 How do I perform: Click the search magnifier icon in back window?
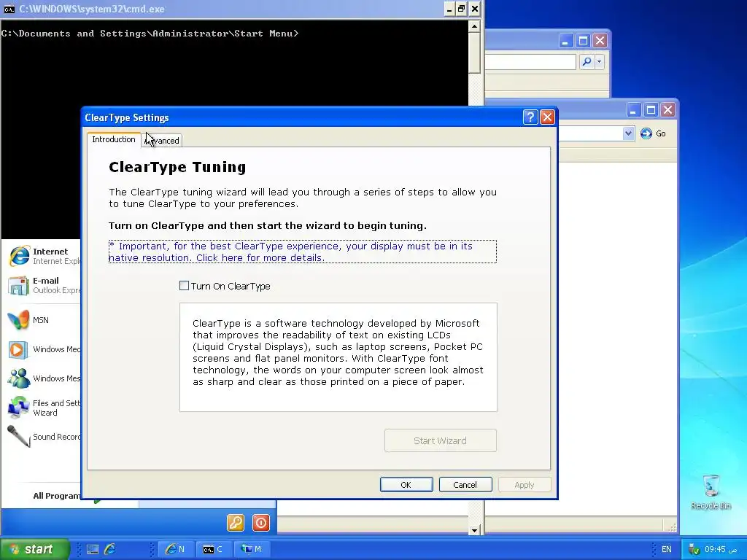click(587, 61)
